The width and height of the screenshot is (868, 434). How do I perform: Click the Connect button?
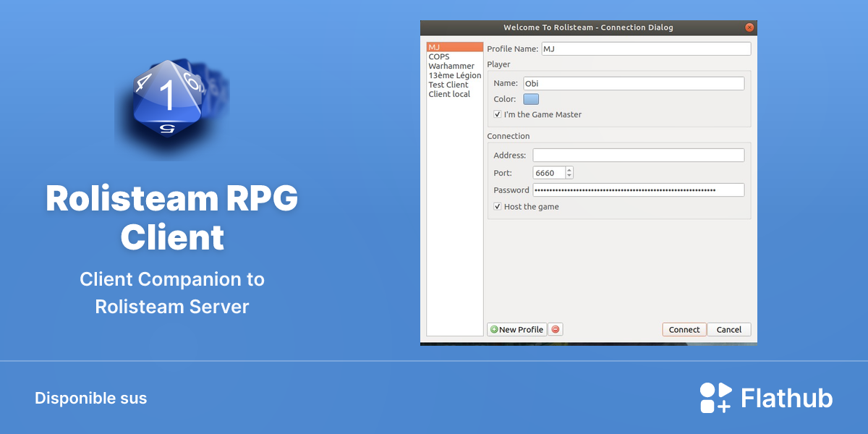coord(684,329)
